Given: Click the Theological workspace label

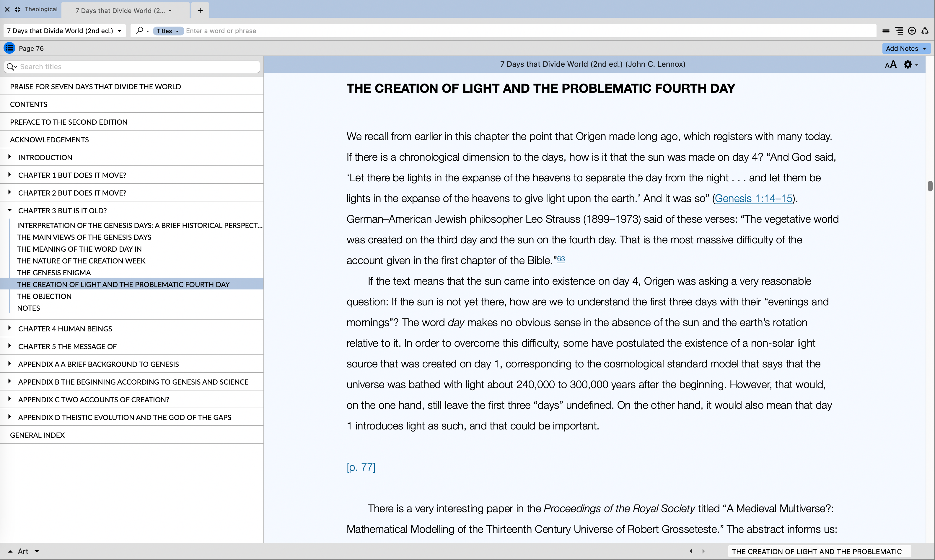Looking at the screenshot, I should click(x=41, y=9).
